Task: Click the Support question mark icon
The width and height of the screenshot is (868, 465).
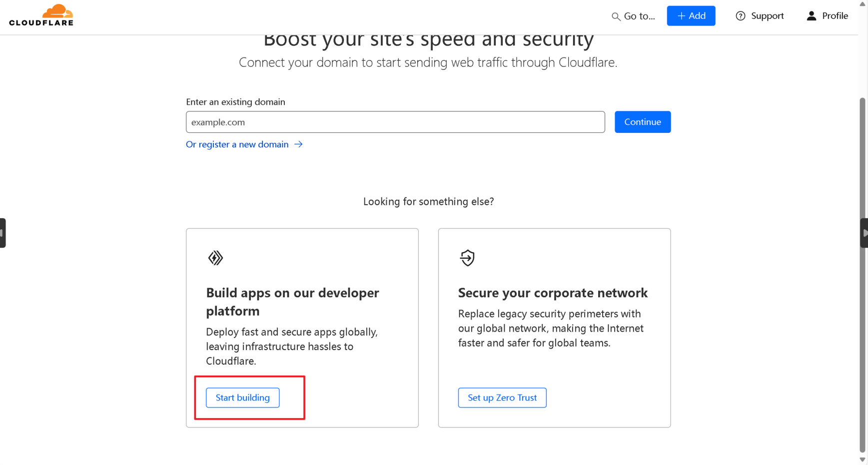Action: pos(740,16)
